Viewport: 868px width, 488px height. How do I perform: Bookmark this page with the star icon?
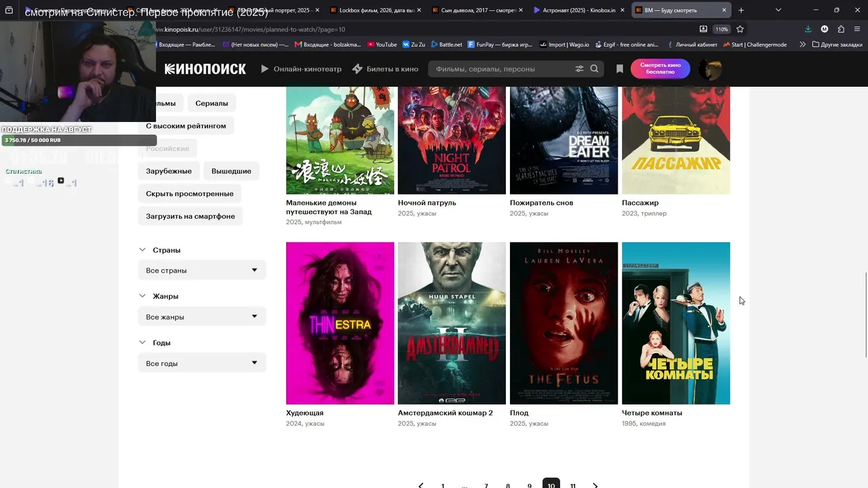click(x=740, y=29)
